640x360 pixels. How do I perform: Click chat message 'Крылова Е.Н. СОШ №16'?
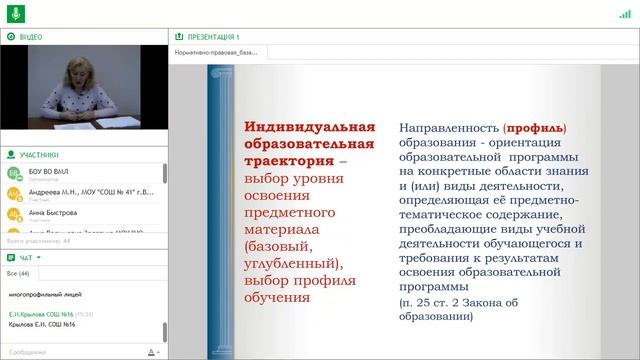point(42,324)
